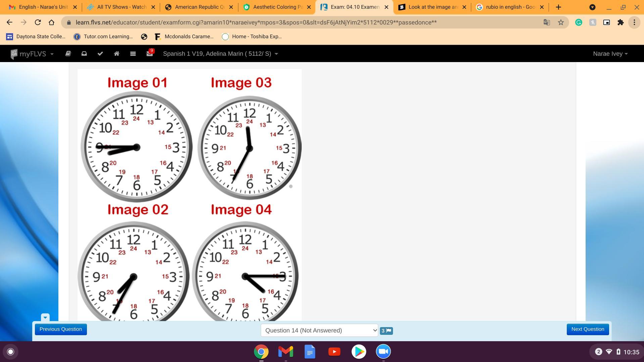
Task: Open mail envelope with 9 notifications
Action: tap(150, 53)
